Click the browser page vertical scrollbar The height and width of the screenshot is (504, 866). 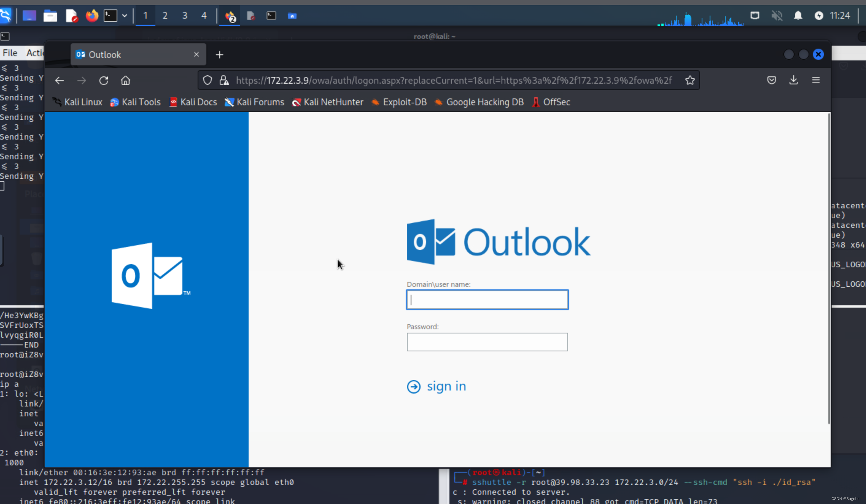click(829, 268)
